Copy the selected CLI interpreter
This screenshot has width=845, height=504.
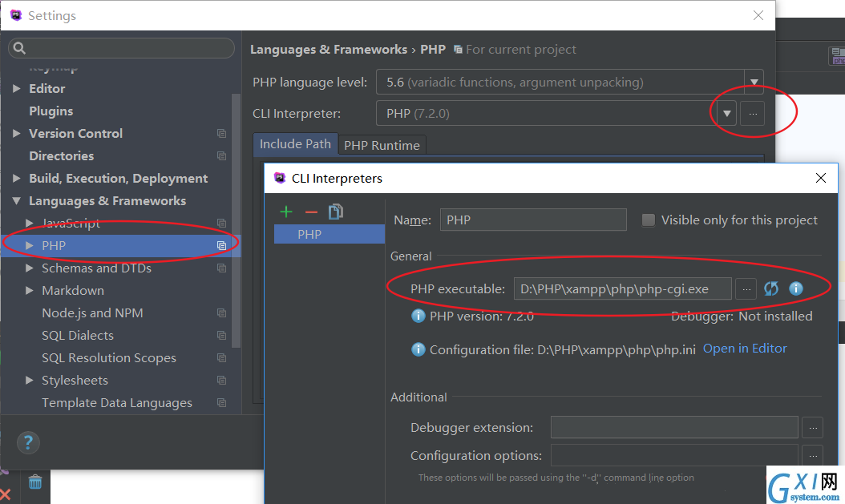click(336, 212)
